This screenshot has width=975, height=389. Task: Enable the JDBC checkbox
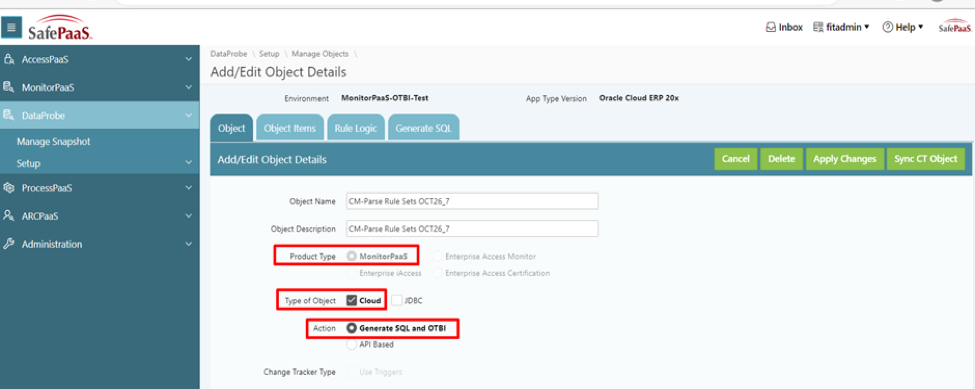(397, 301)
